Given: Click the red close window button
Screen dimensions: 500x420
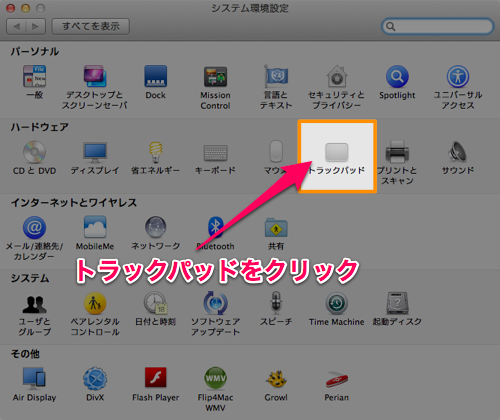Looking at the screenshot, I should 11,8.
